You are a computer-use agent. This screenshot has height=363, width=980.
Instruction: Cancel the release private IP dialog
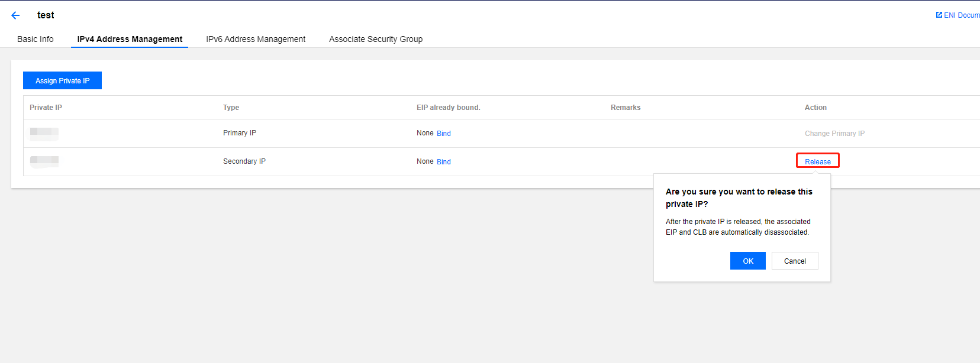pos(795,261)
